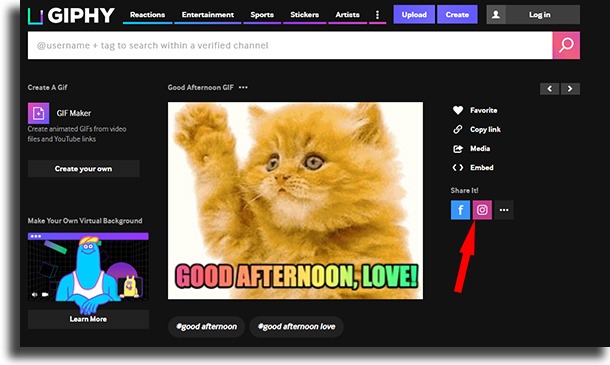Expand options dots next to Good Afternoon GIF
Image resolution: width=610 pixels, height=365 pixels.
pyautogui.click(x=243, y=88)
